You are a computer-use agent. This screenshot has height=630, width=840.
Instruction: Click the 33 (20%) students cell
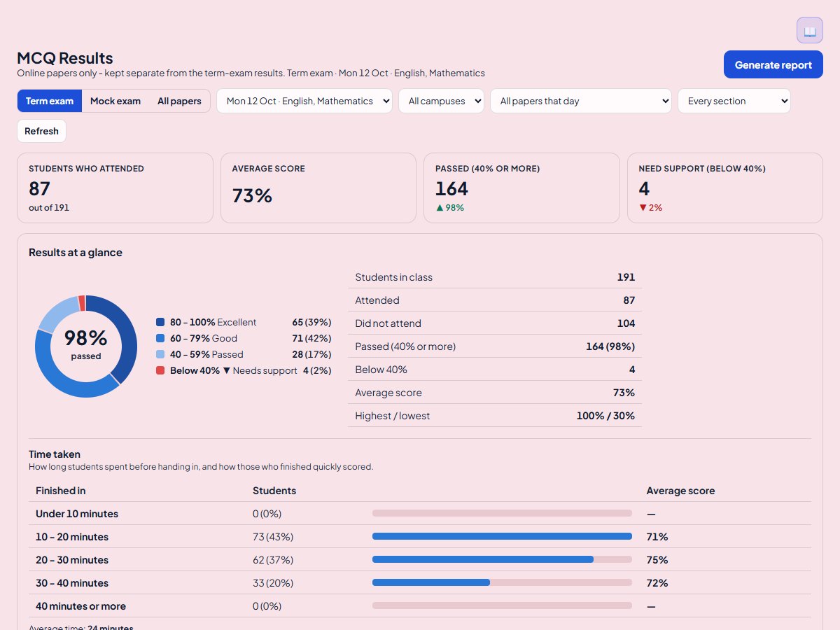[x=273, y=583]
